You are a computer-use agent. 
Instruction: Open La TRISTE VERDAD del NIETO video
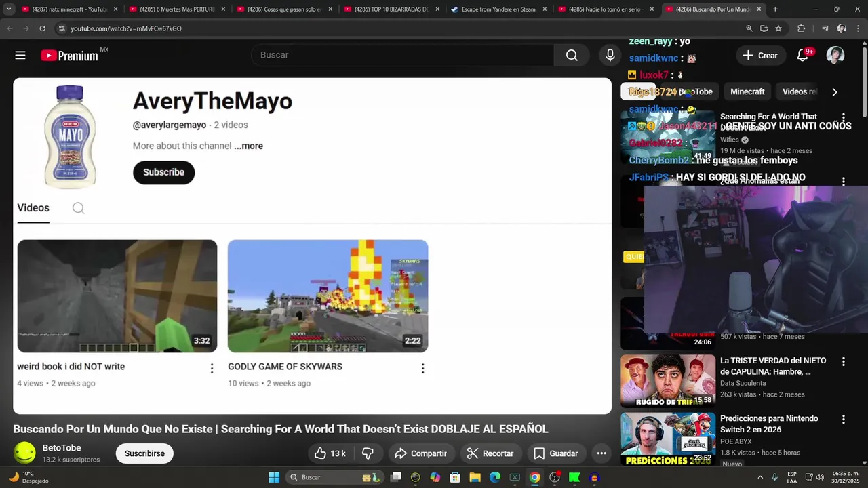tap(773, 366)
